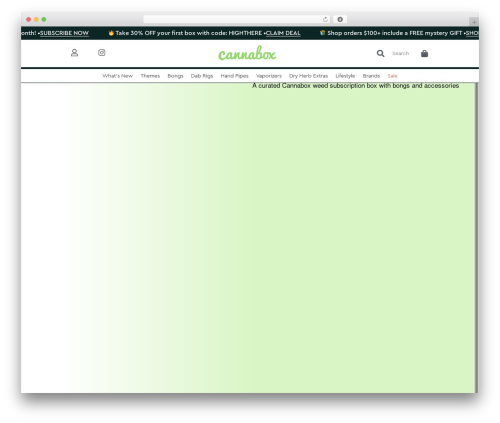This screenshot has height=423, width=500.
Task: Open the Vaporizers menu
Action: tap(269, 76)
